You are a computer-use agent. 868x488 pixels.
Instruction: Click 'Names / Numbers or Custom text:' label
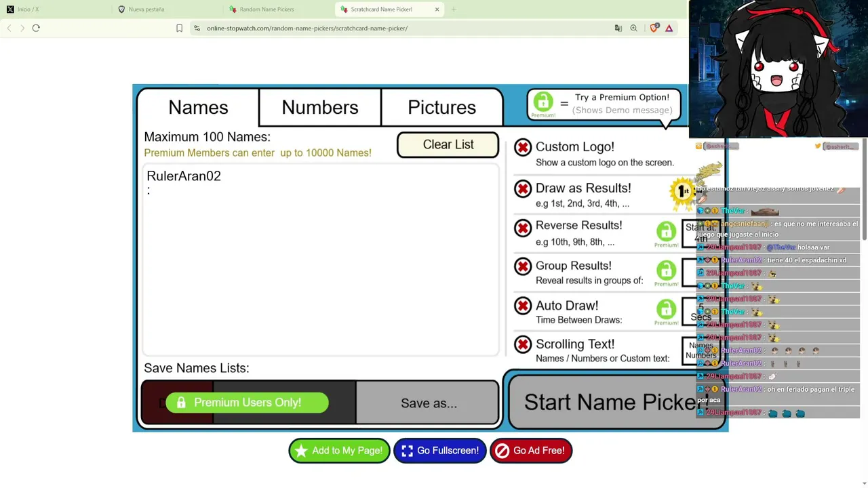point(602,359)
